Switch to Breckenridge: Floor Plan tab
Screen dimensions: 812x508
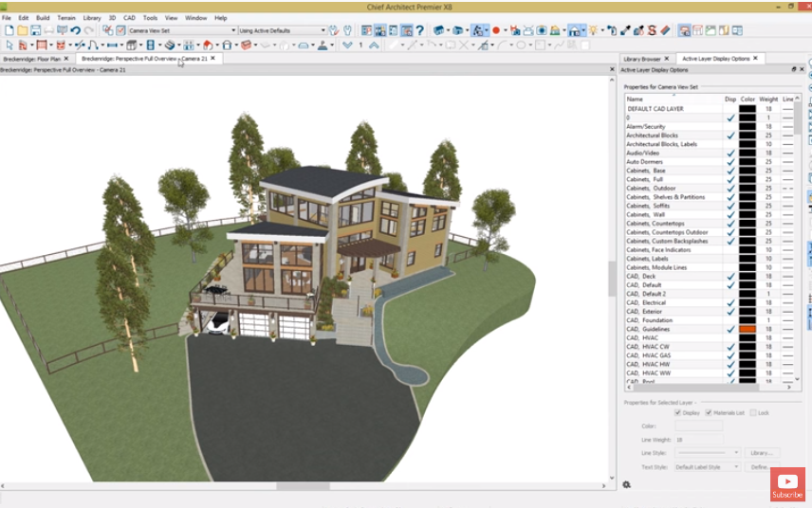[x=34, y=59]
